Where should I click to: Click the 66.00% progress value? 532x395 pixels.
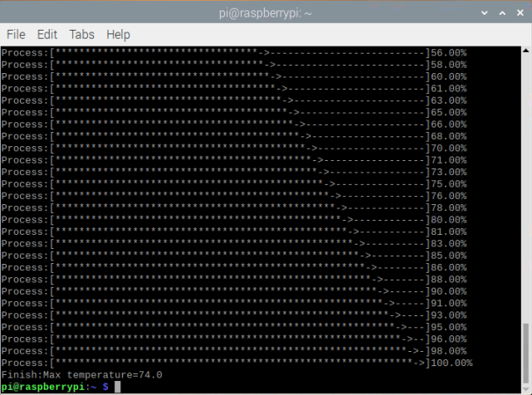[448, 124]
